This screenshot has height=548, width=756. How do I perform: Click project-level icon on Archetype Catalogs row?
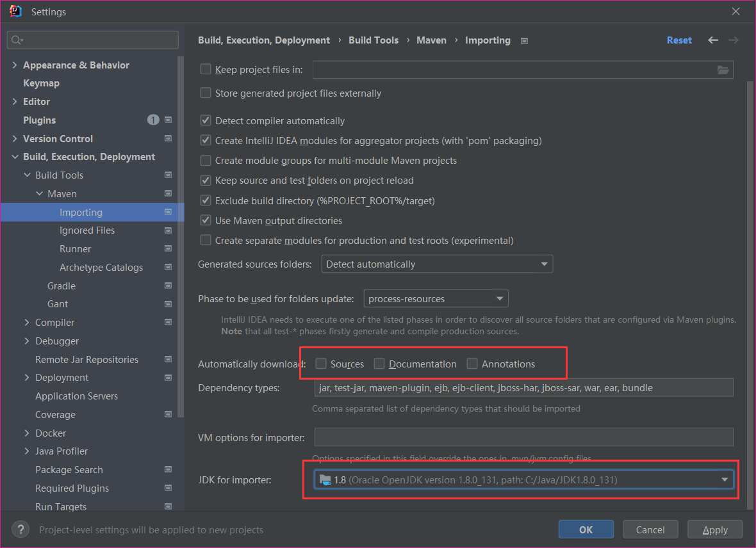[168, 267]
